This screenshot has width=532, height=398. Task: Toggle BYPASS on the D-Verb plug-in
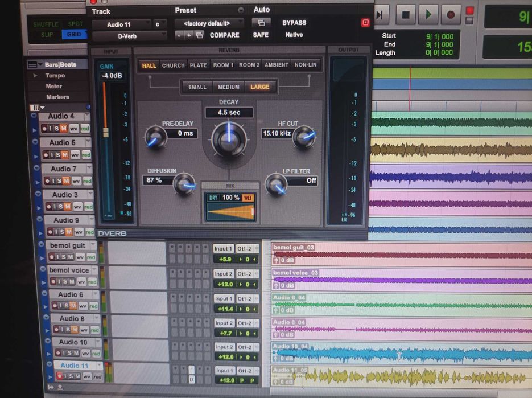[x=294, y=23]
